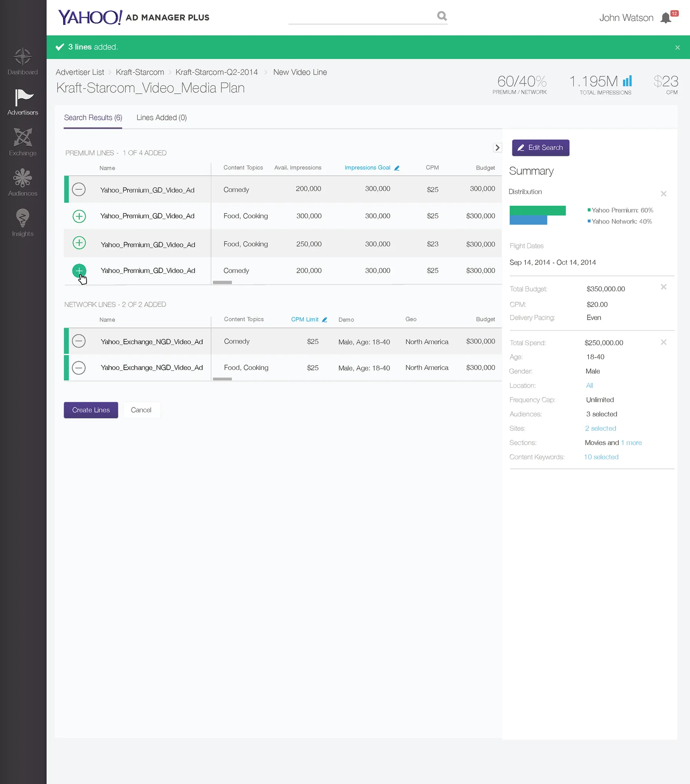Click the 'Demo' column header
690x784 pixels.
(x=346, y=319)
